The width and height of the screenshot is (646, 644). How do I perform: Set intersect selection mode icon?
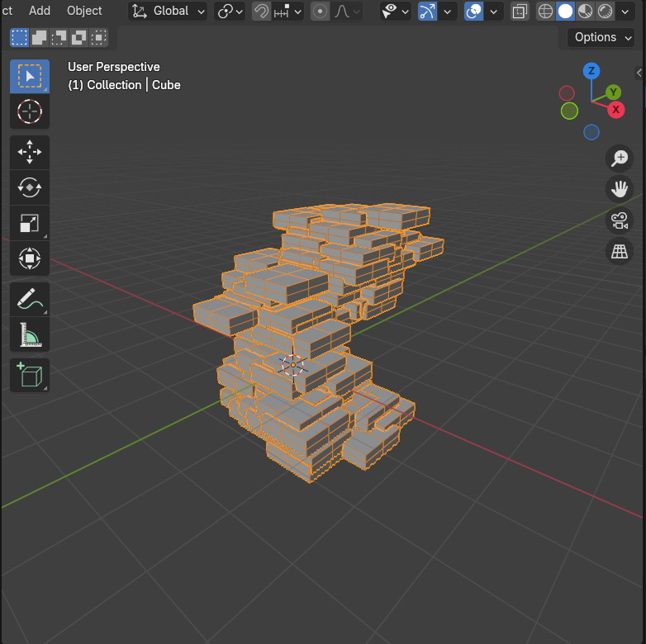pos(98,37)
